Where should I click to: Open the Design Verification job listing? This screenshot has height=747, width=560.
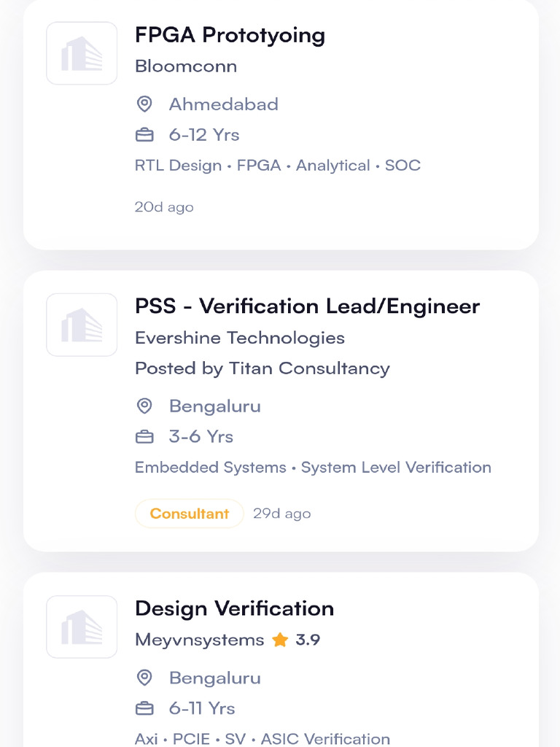(x=234, y=608)
